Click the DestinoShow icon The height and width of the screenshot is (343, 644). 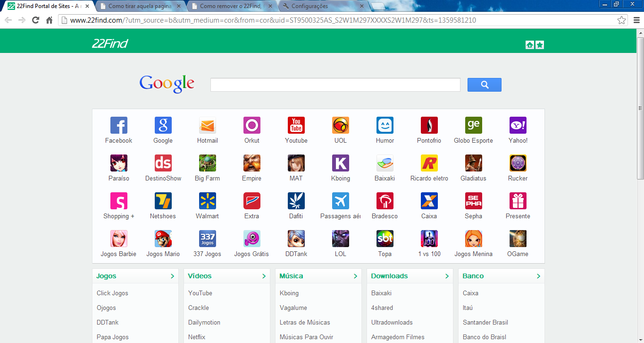tap(163, 163)
